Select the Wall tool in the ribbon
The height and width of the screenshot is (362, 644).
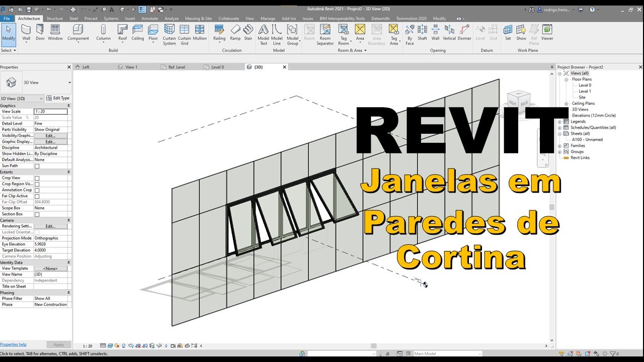26,32
